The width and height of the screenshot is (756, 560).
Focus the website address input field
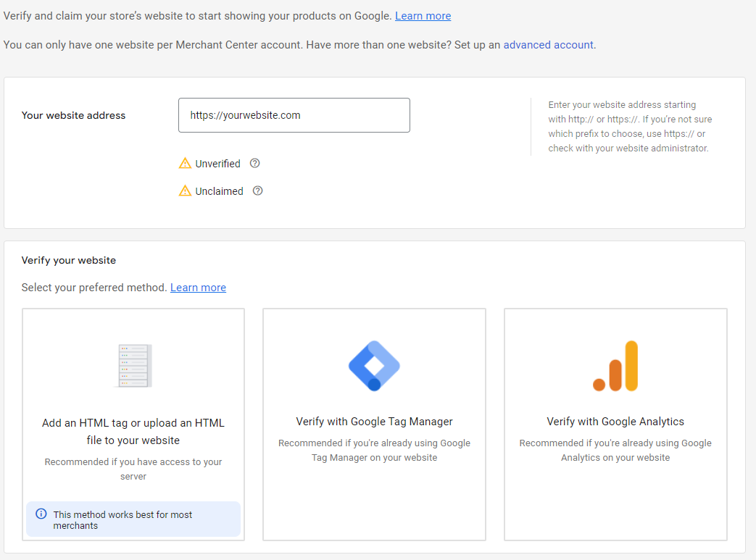click(x=294, y=115)
